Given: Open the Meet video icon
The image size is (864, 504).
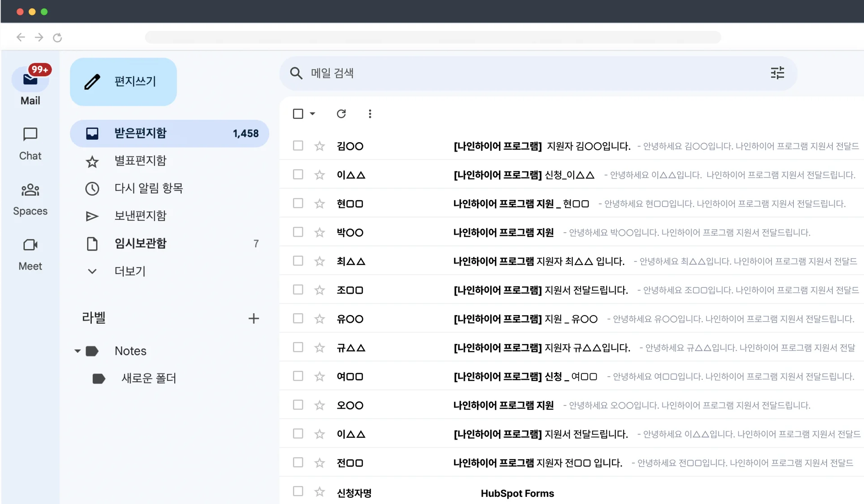Looking at the screenshot, I should (30, 245).
